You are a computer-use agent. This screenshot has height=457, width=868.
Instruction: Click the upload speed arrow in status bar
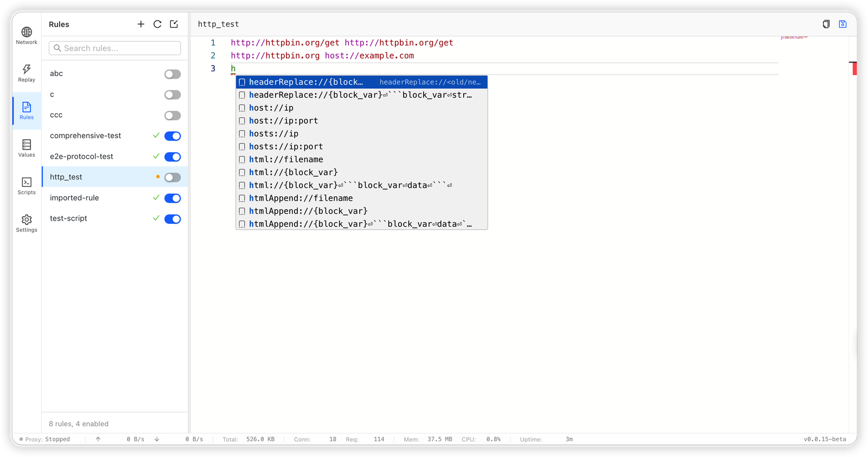(x=98, y=439)
